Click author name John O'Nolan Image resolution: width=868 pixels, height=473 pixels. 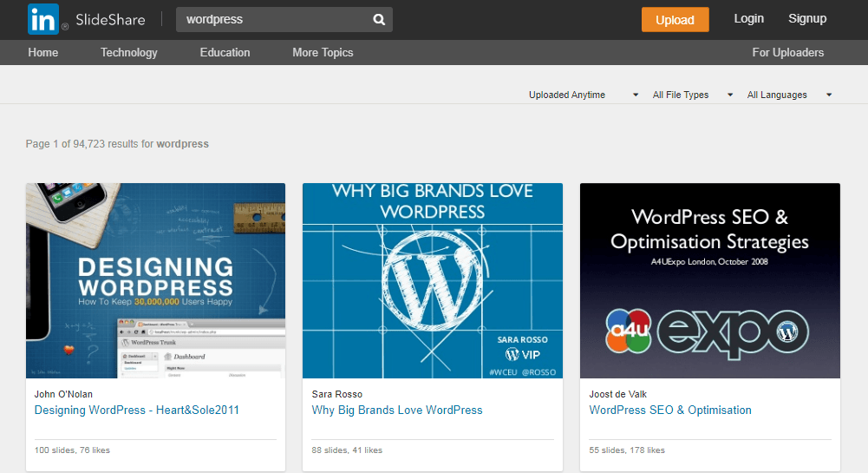point(63,394)
